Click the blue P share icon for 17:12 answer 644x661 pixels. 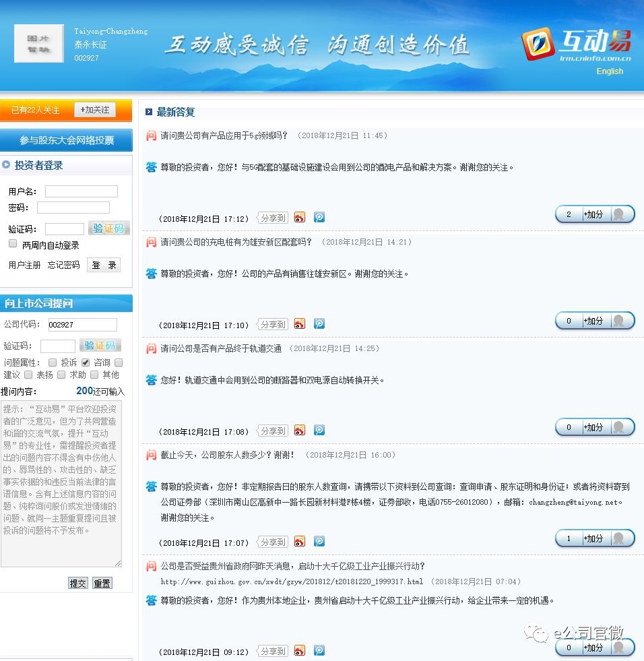[x=319, y=218]
